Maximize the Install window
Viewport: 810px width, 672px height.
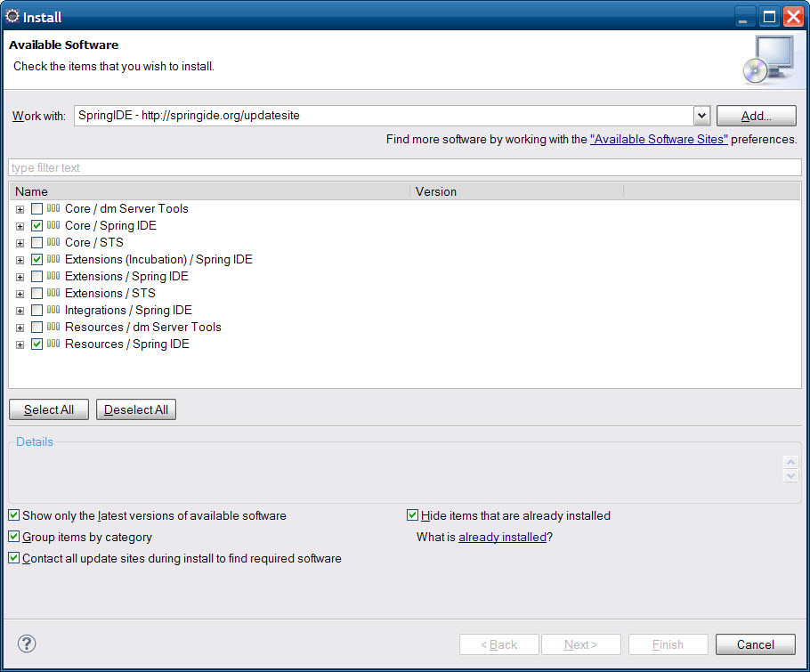pos(769,17)
